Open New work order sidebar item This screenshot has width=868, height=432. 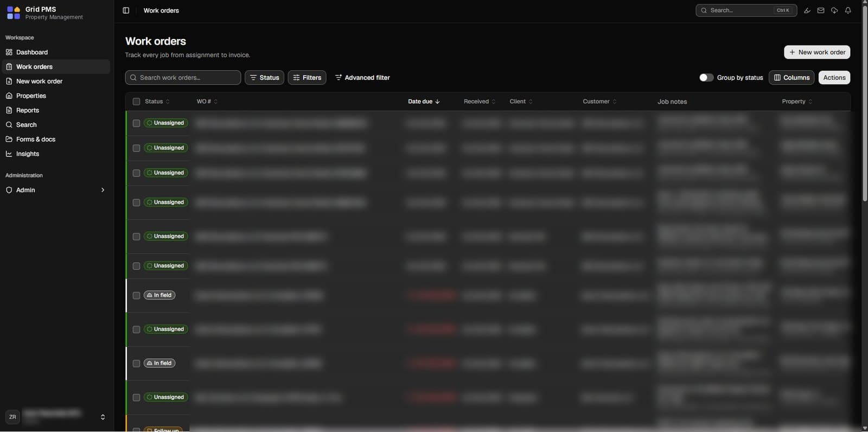[x=56, y=81]
